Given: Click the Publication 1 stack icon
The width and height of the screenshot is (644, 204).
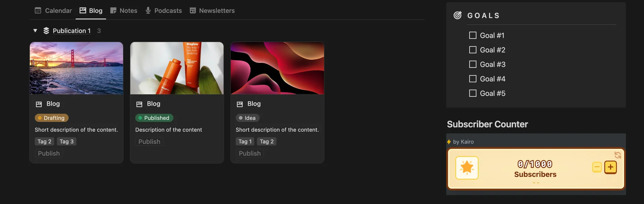Looking at the screenshot, I should click(46, 31).
